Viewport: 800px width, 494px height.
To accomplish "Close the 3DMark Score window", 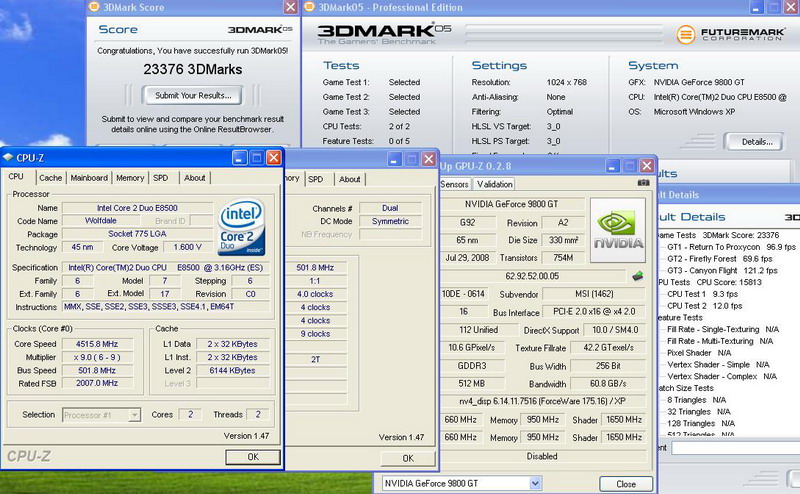I will [290, 7].
